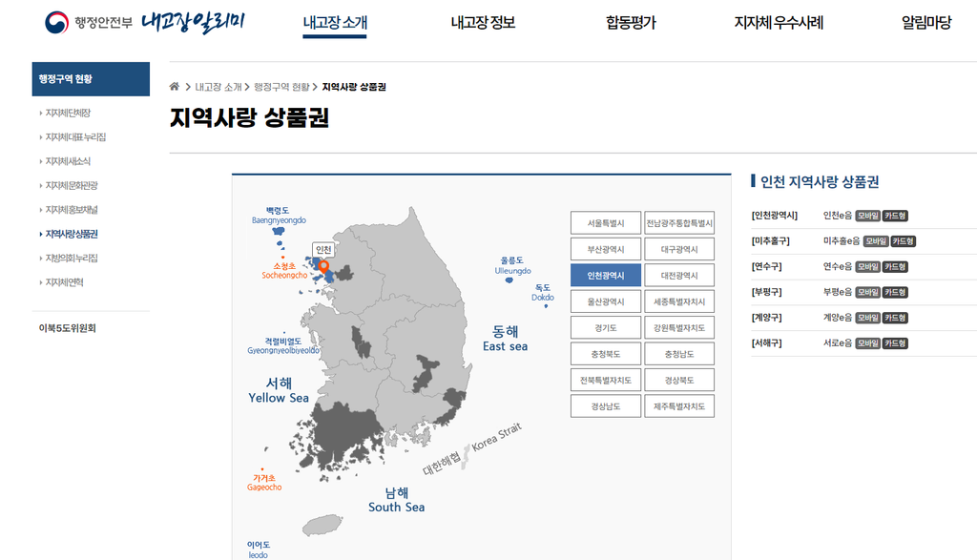This screenshot has height=560, width=977.
Task: Select the 충청남도 region button
Action: click(679, 354)
